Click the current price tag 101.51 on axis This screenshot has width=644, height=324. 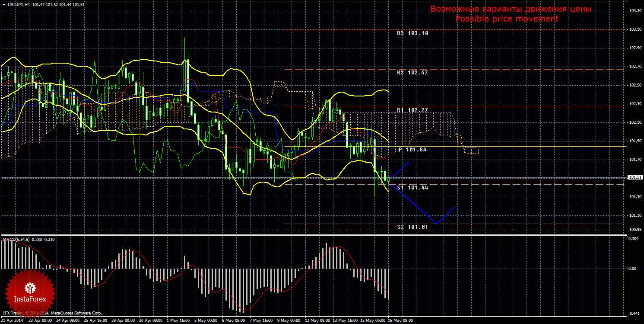(634, 177)
